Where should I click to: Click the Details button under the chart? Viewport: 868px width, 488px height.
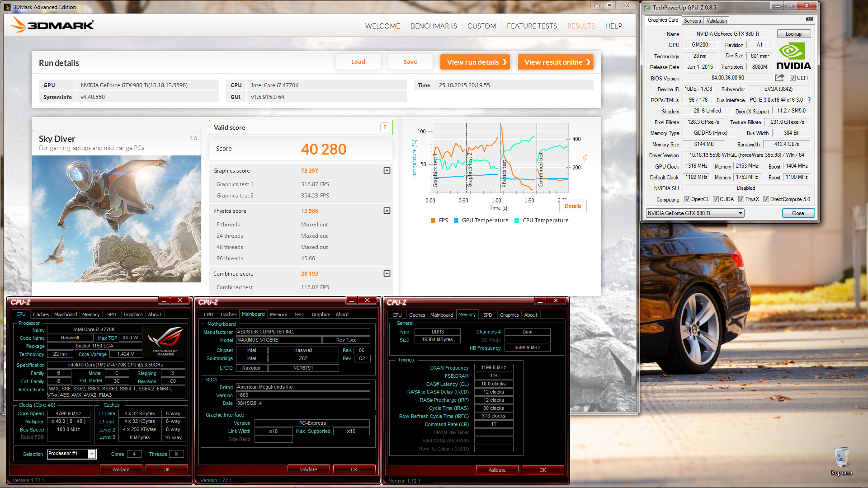[573, 206]
